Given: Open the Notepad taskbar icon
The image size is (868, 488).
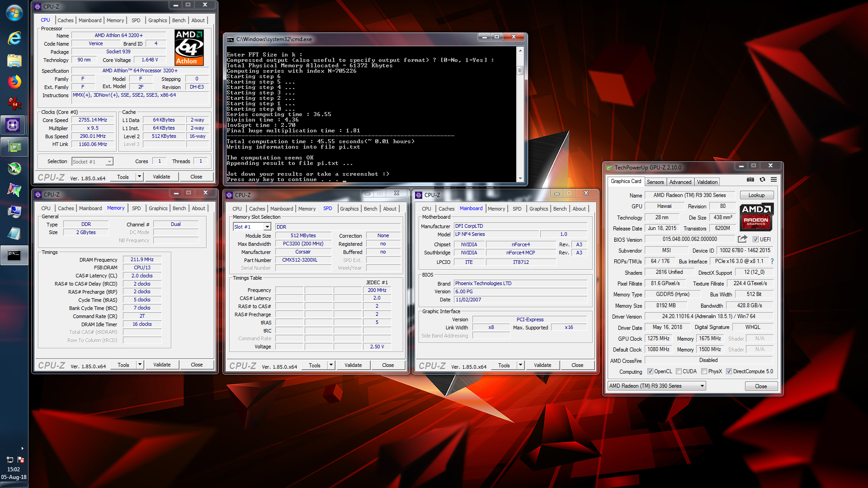Looking at the screenshot, I should coord(14,234).
